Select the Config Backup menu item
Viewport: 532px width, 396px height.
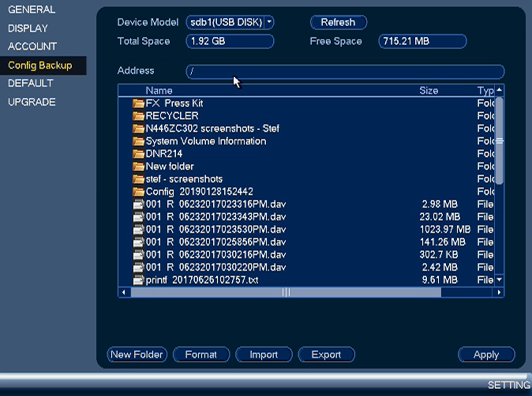coord(43,65)
